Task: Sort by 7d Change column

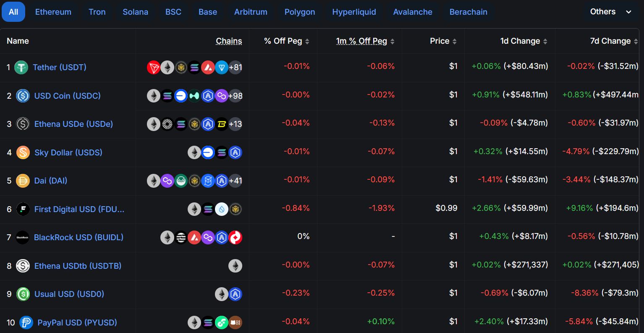Action: click(614, 41)
